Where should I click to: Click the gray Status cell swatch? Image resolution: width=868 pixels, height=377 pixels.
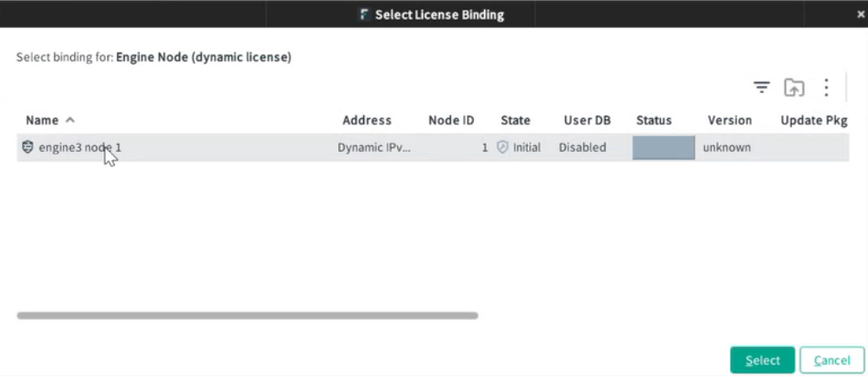tap(664, 148)
